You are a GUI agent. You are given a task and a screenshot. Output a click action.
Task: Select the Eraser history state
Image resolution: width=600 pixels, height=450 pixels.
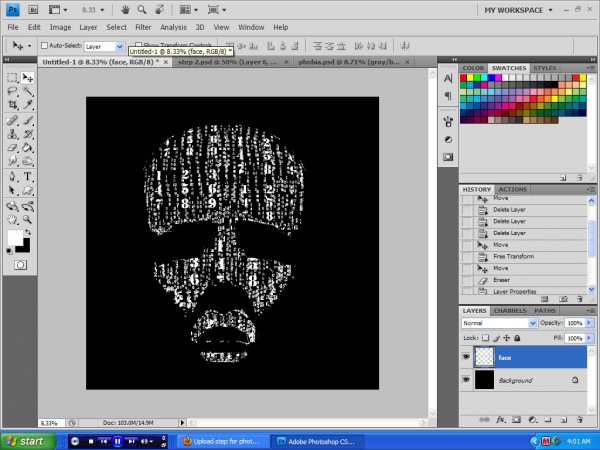tap(524, 280)
